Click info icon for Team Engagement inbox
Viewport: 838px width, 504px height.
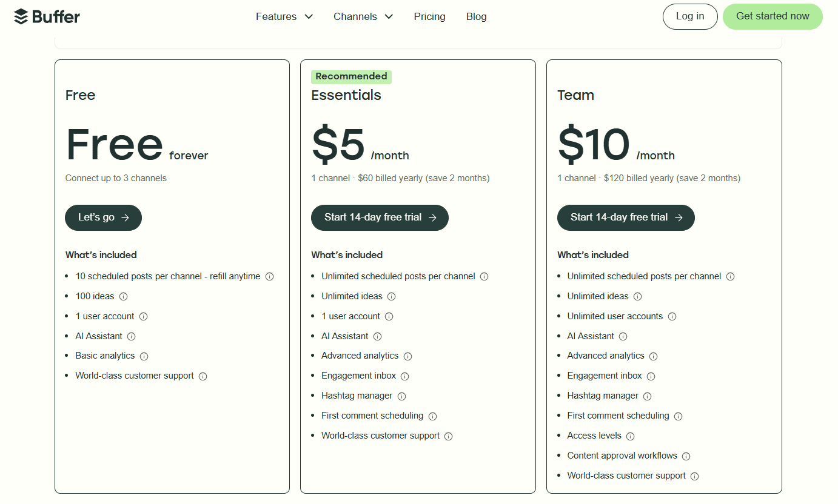coord(651,376)
